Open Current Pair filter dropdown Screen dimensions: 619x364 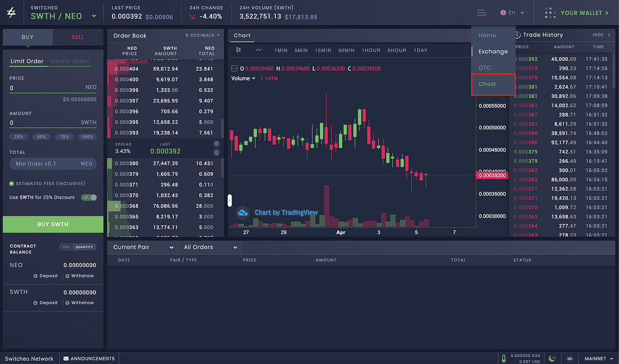(x=142, y=247)
